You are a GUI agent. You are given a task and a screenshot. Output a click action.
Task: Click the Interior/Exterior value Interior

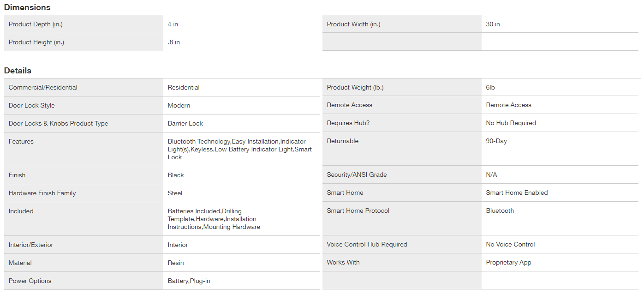178,245
